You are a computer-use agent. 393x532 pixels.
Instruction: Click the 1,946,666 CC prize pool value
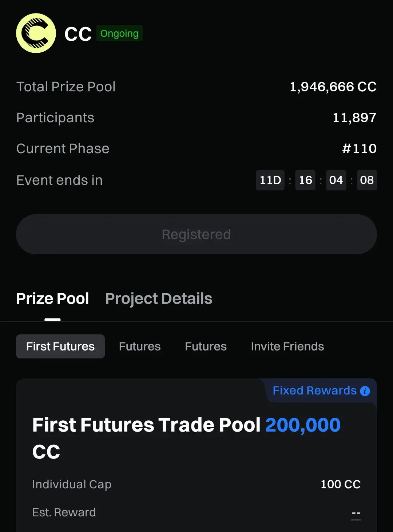pyautogui.click(x=333, y=87)
